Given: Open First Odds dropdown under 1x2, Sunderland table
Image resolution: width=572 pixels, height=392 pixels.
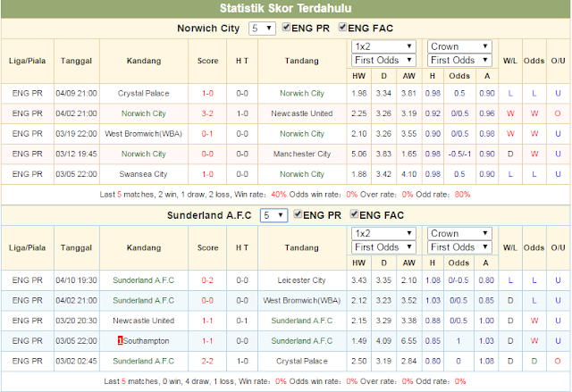Looking at the screenshot, I should pyautogui.click(x=383, y=247).
